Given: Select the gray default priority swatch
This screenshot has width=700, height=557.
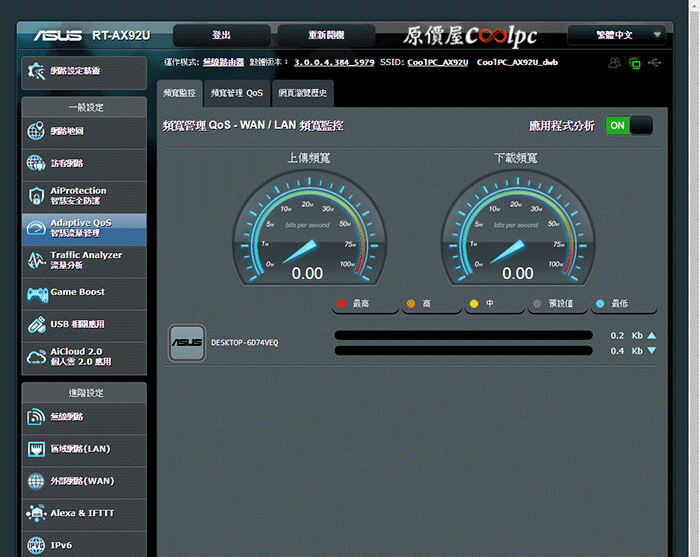Looking at the screenshot, I should pos(537,304).
